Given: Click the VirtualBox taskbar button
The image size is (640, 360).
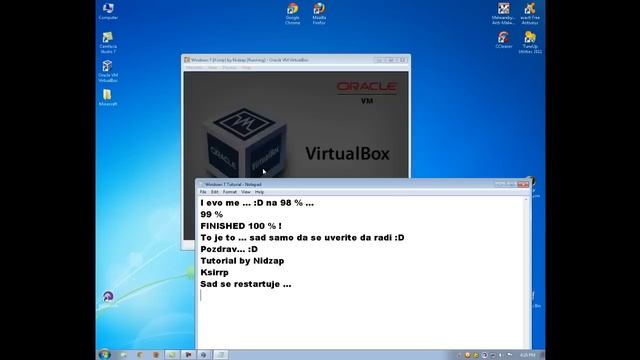Looking at the screenshot, I should pyautogui.click(x=204, y=355).
